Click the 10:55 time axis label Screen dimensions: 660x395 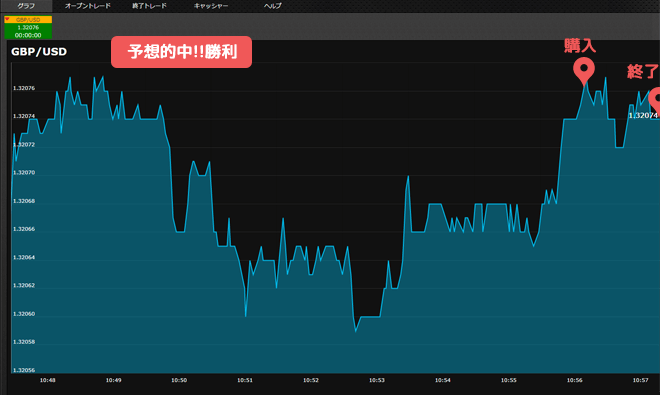pos(508,380)
